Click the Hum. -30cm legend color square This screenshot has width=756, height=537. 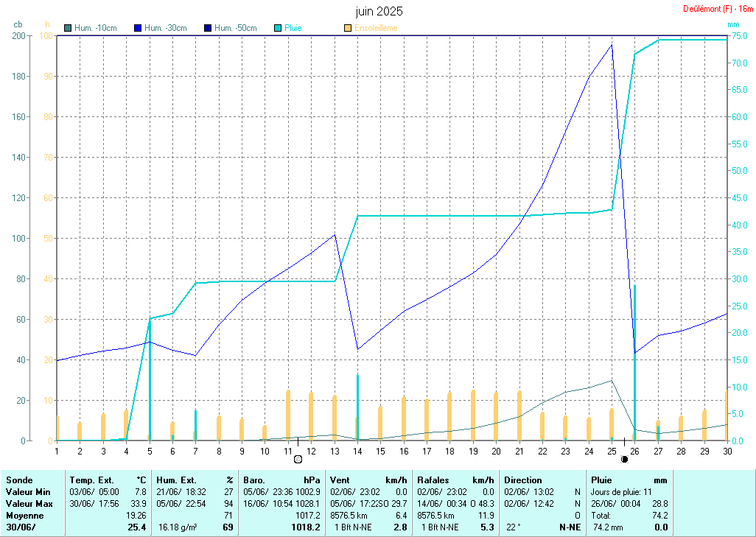coord(138,28)
